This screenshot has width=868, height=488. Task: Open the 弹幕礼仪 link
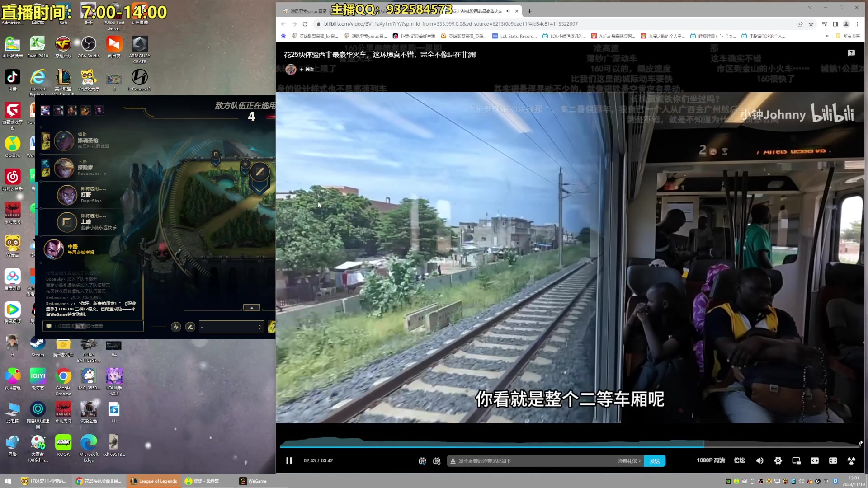(x=629, y=461)
